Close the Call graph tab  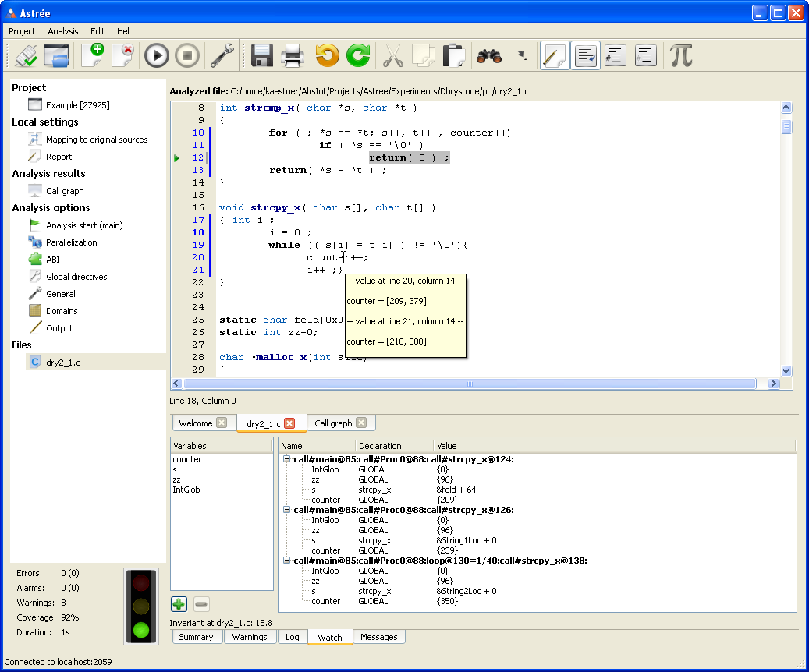coord(362,423)
